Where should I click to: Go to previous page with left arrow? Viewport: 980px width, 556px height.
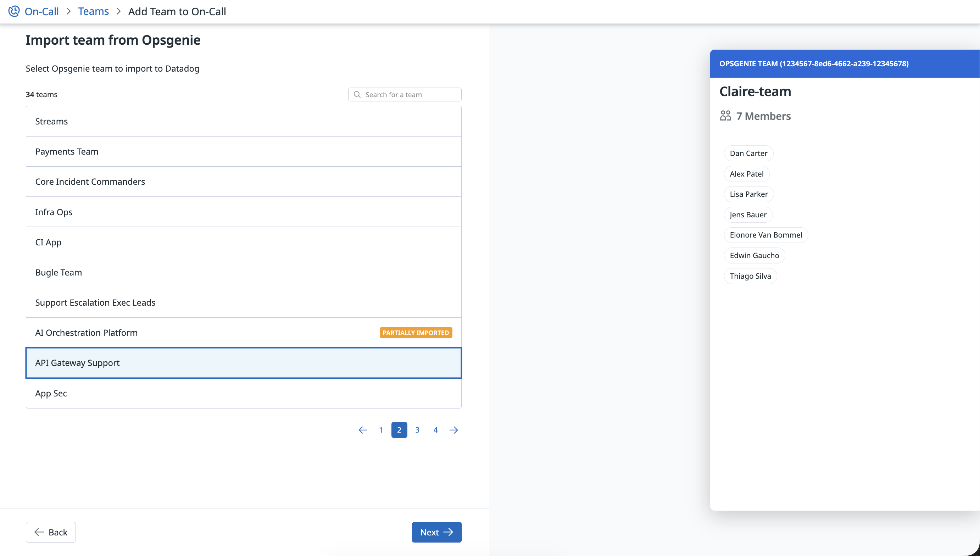363,430
